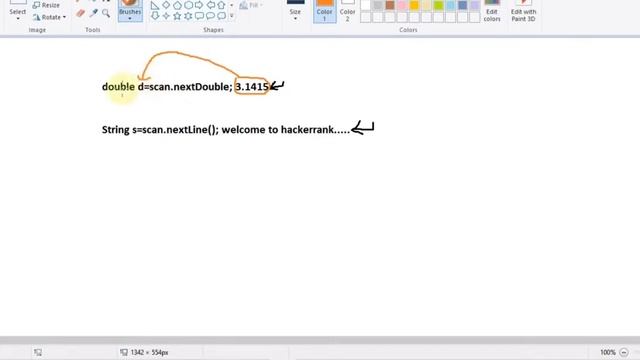The width and height of the screenshot is (640, 360).
Task: Select the Eraser tool
Action: tap(80, 13)
